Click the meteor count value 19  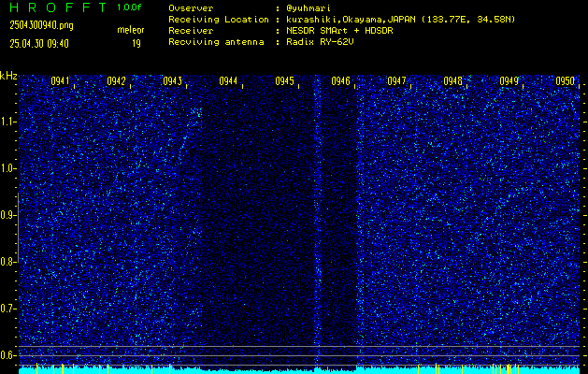136,44
